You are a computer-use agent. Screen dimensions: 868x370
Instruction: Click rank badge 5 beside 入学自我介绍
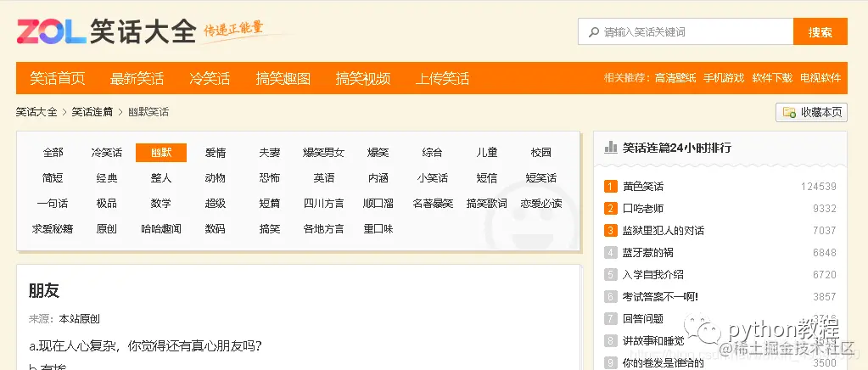click(611, 275)
